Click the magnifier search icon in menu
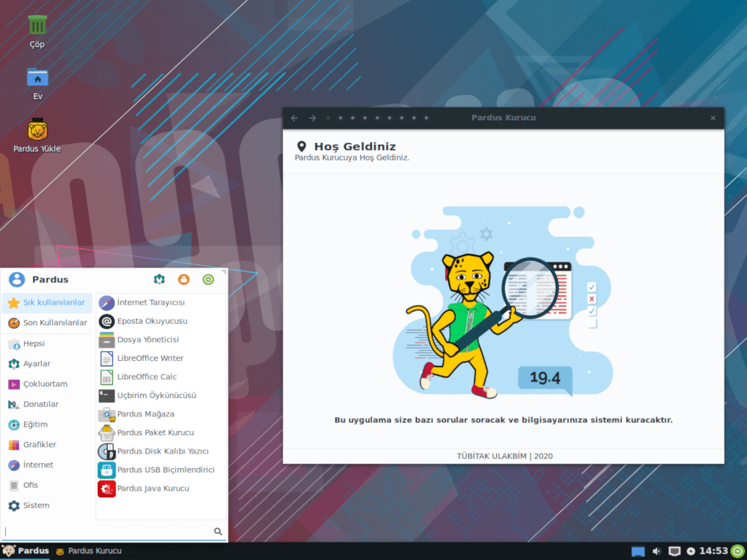The image size is (747, 560). coord(218,532)
